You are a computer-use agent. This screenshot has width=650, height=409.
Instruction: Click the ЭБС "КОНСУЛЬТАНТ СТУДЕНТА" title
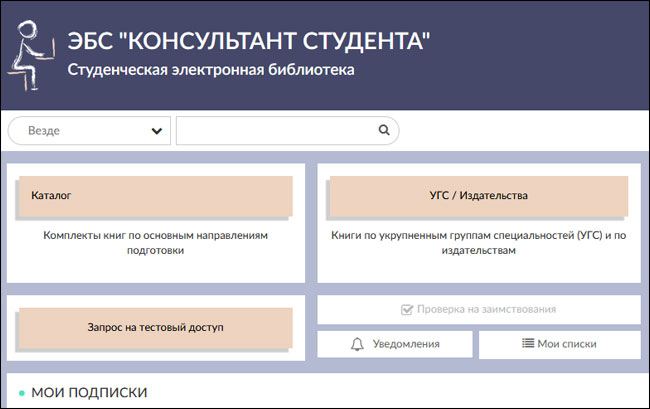tap(249, 41)
